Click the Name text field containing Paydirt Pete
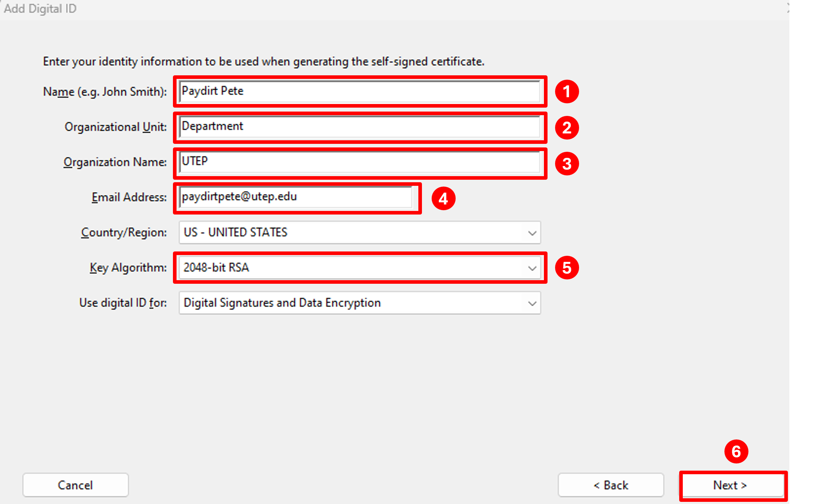Viewport: 822px width, 504px height. [x=360, y=91]
